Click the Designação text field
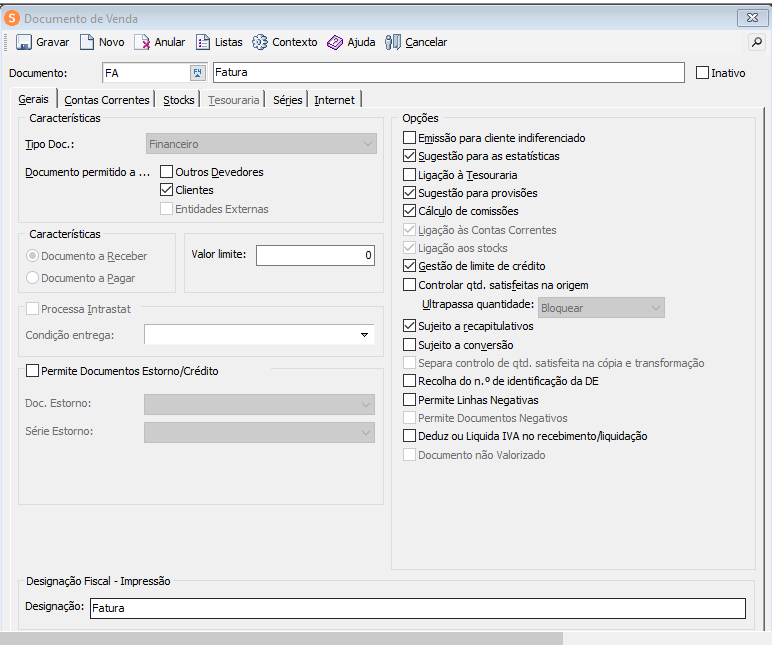The width and height of the screenshot is (772, 645). 416,608
